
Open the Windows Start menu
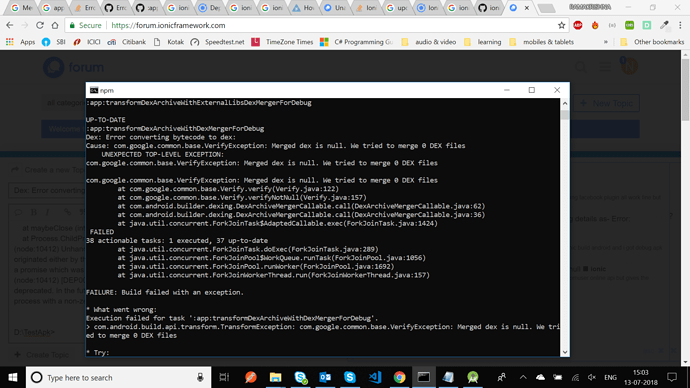point(13,377)
